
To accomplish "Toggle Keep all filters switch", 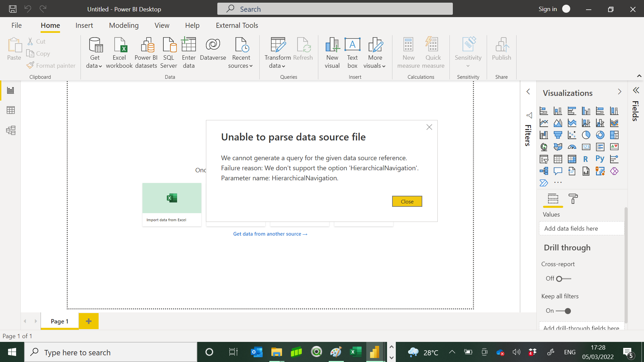I will (x=563, y=311).
